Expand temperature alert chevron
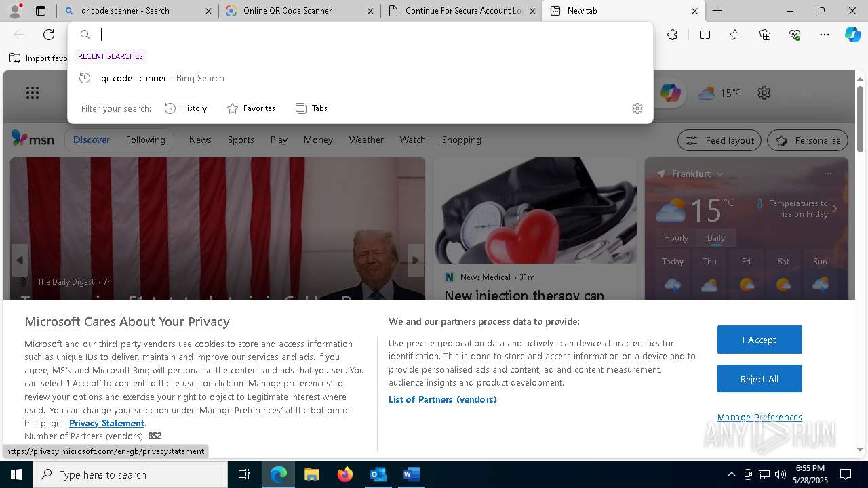The height and width of the screenshot is (488, 868). [835, 209]
